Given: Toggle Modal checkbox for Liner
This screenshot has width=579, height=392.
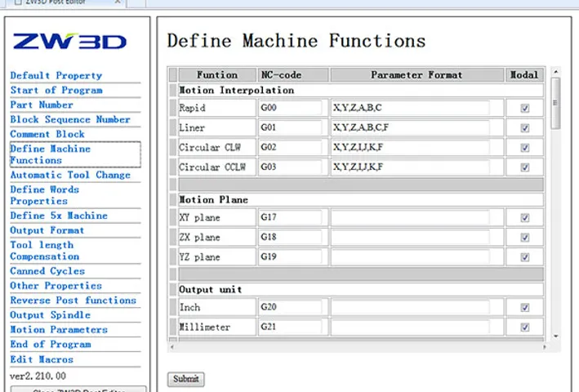Looking at the screenshot, I should pos(525,128).
